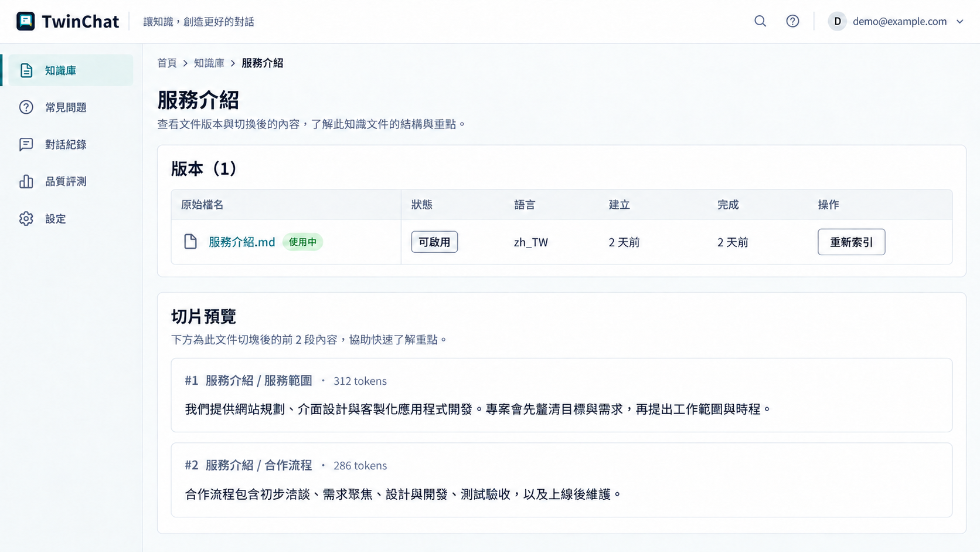Go to 知識庫 breadcrumb link
The image size is (980, 552).
pos(209,63)
